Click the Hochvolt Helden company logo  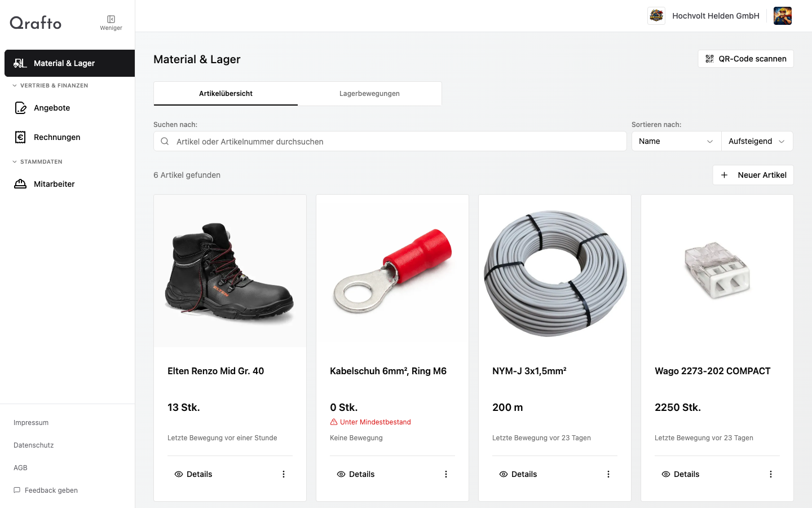tap(656, 16)
